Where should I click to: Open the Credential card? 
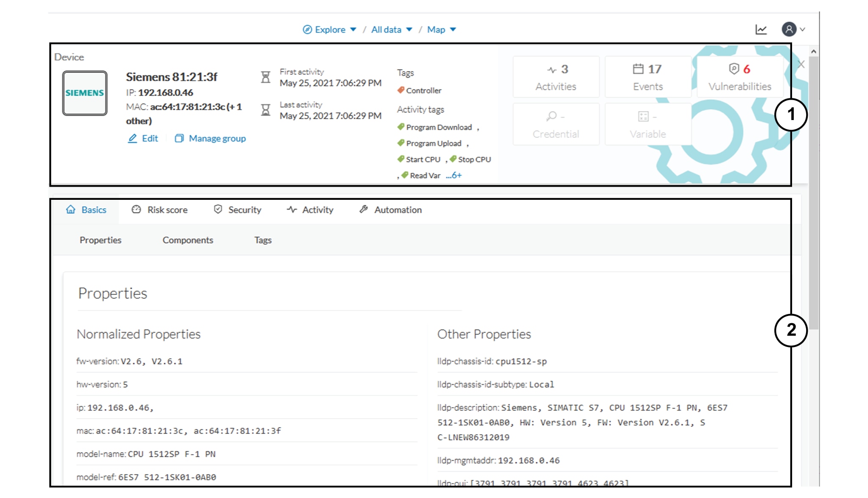[556, 124]
